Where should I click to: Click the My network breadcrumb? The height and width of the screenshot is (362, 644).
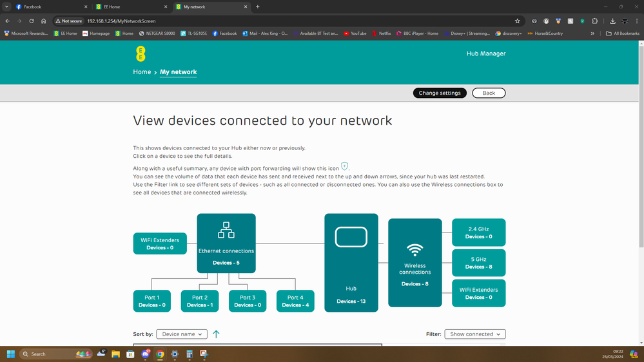click(x=179, y=72)
